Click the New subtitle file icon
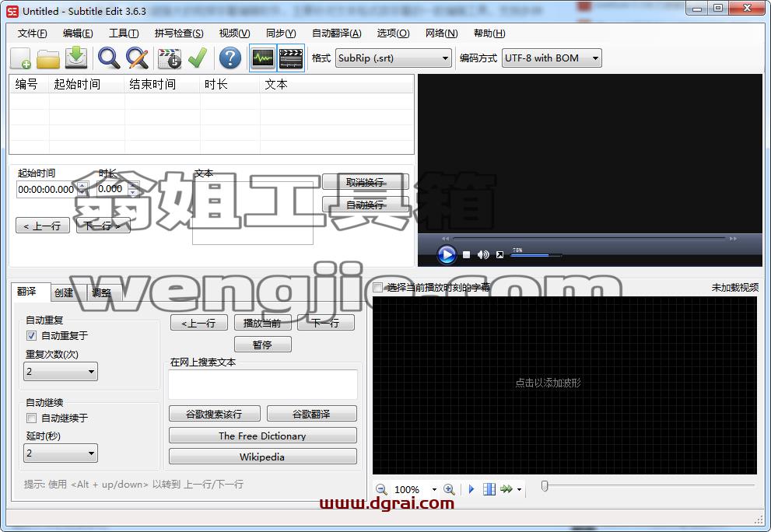The width and height of the screenshot is (771, 532). pyautogui.click(x=21, y=58)
